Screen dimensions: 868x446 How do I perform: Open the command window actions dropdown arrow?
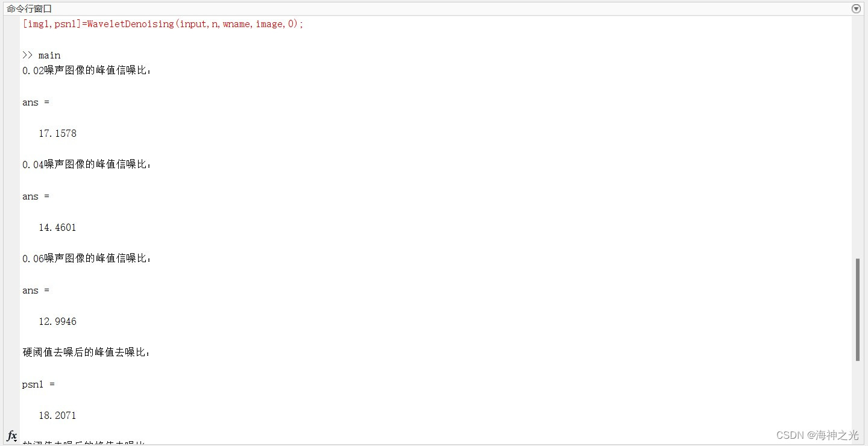point(856,8)
